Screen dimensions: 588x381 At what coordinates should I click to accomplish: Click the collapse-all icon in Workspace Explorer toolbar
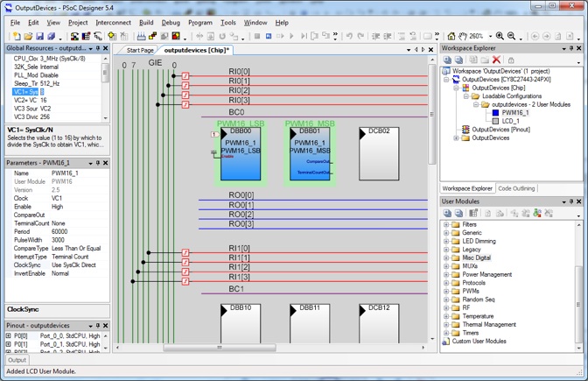click(x=458, y=60)
